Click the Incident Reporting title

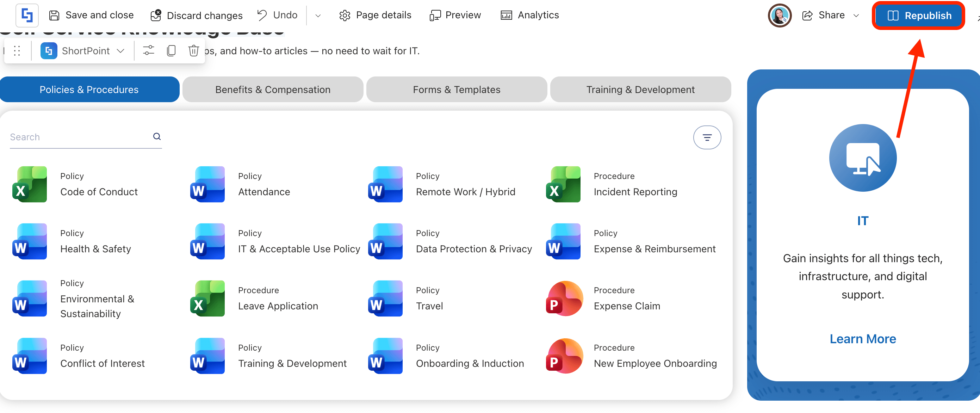[635, 192]
